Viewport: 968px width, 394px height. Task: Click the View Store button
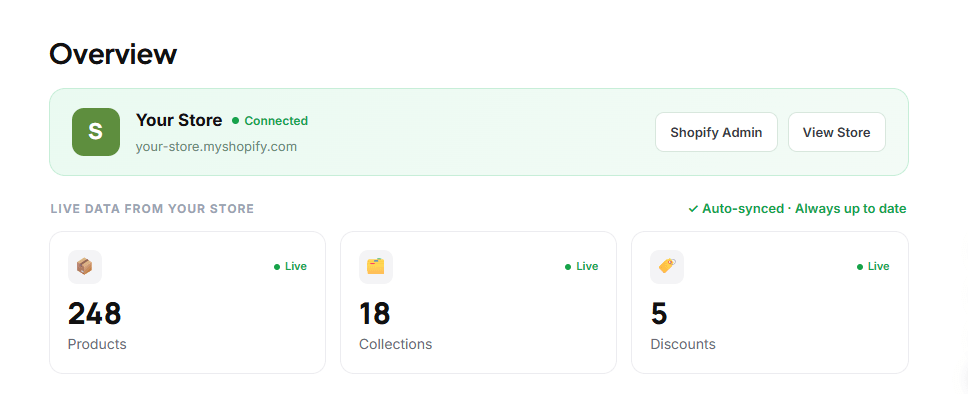[x=837, y=132]
